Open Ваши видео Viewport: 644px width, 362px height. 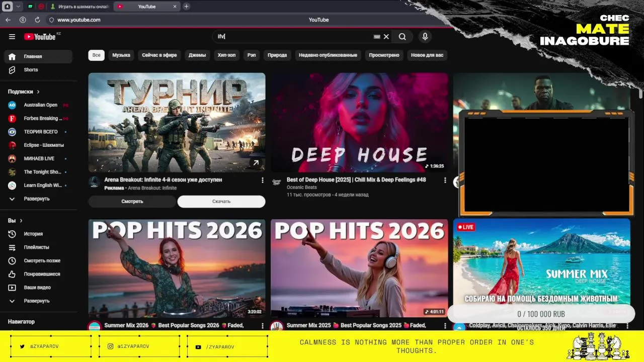point(38,288)
